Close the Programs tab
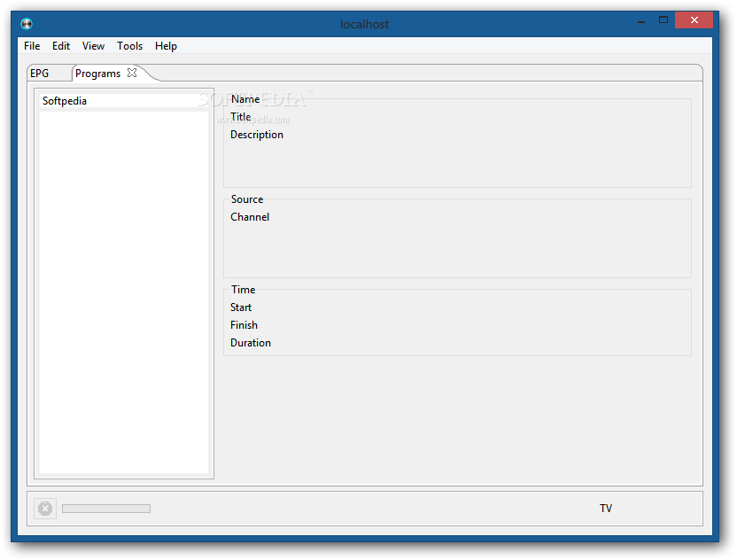The width and height of the screenshot is (737, 560). pyautogui.click(x=132, y=73)
